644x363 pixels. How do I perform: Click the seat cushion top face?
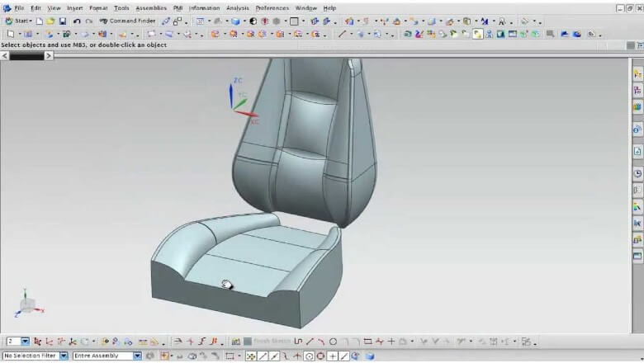tap(248, 256)
